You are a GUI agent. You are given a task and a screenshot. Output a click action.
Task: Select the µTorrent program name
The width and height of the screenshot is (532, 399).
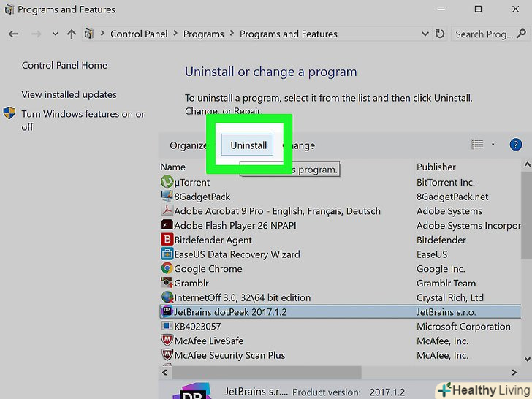192,183
